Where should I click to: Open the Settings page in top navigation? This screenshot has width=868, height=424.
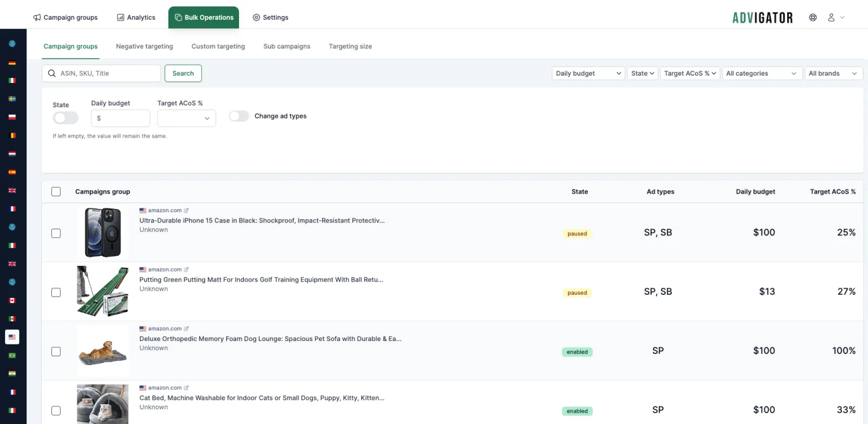pos(271,18)
